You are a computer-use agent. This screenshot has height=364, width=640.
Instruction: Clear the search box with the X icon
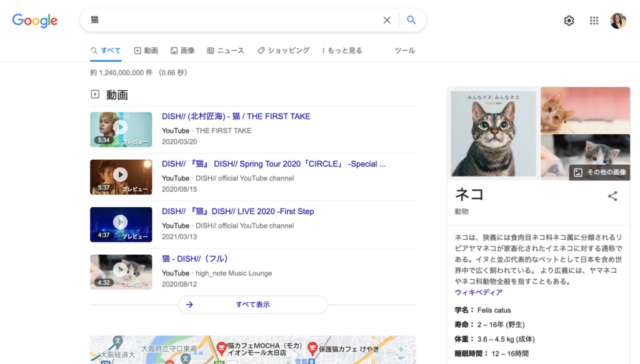387,20
